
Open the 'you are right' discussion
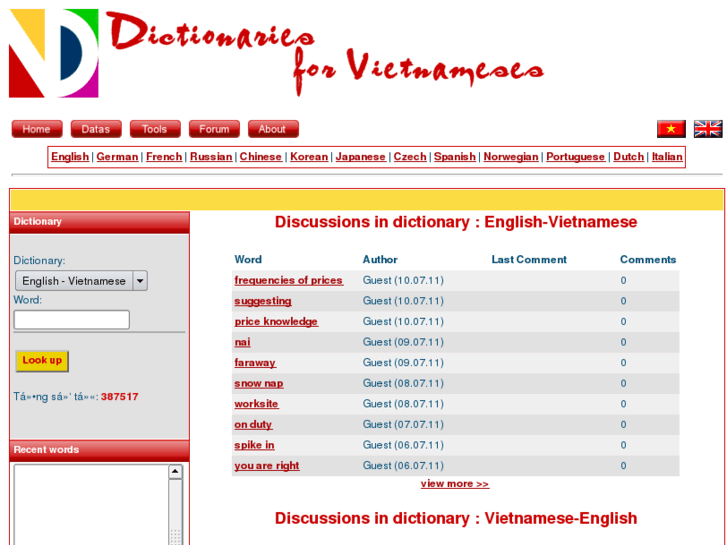(x=267, y=465)
